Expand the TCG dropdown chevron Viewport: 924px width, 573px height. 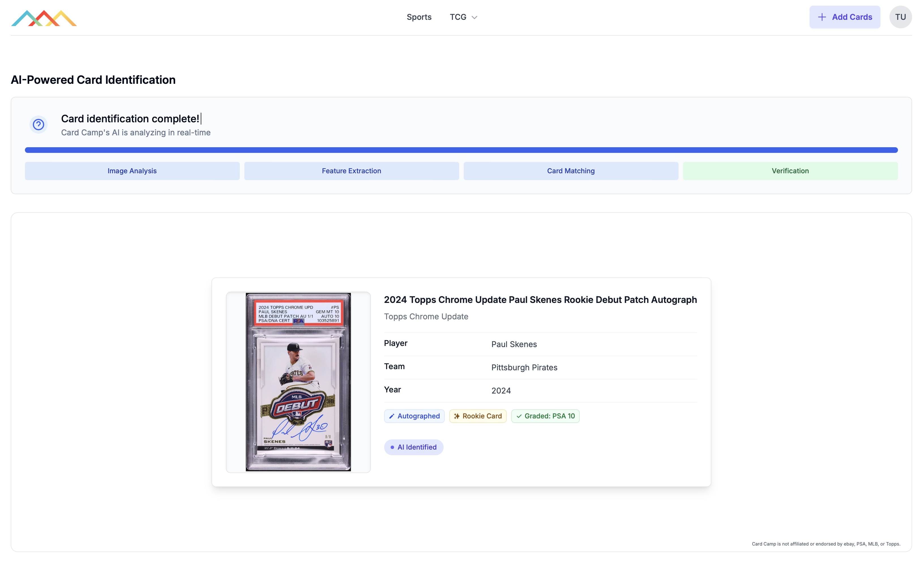(474, 18)
